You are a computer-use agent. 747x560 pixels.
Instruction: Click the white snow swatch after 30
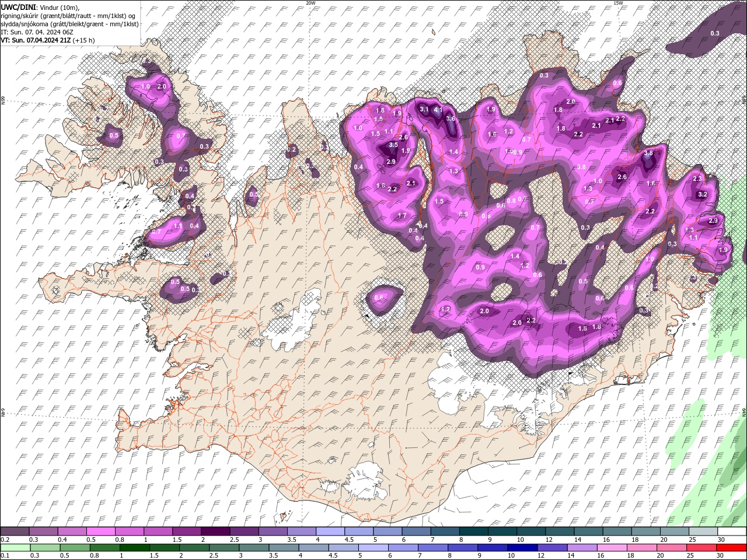[x=732, y=531]
